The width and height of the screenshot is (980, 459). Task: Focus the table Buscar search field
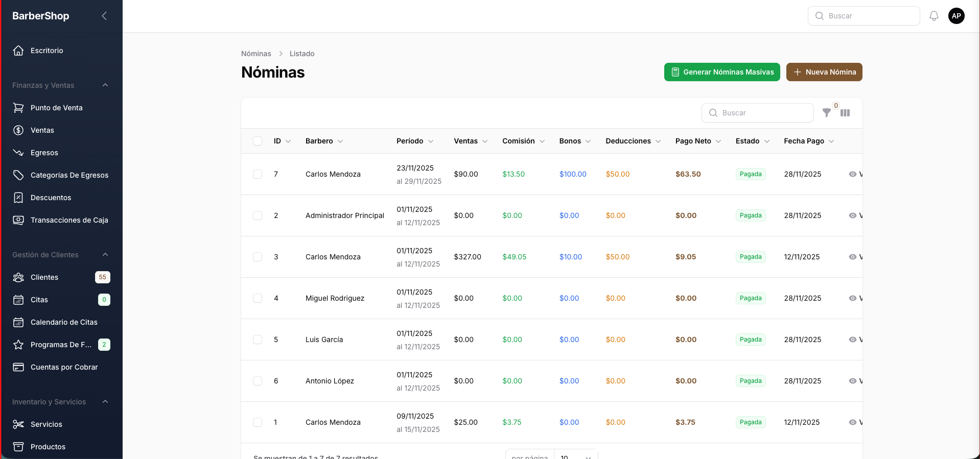point(758,113)
